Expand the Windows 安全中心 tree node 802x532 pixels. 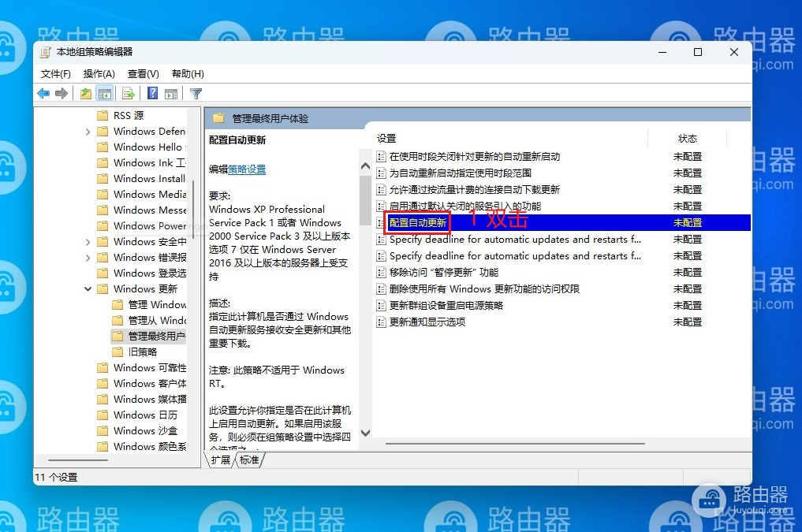click(x=88, y=242)
